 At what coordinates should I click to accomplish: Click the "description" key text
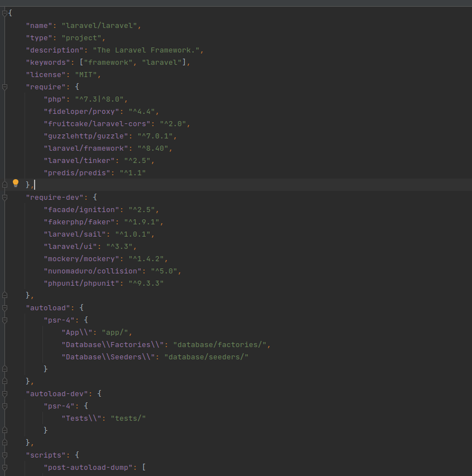pyautogui.click(x=54, y=50)
